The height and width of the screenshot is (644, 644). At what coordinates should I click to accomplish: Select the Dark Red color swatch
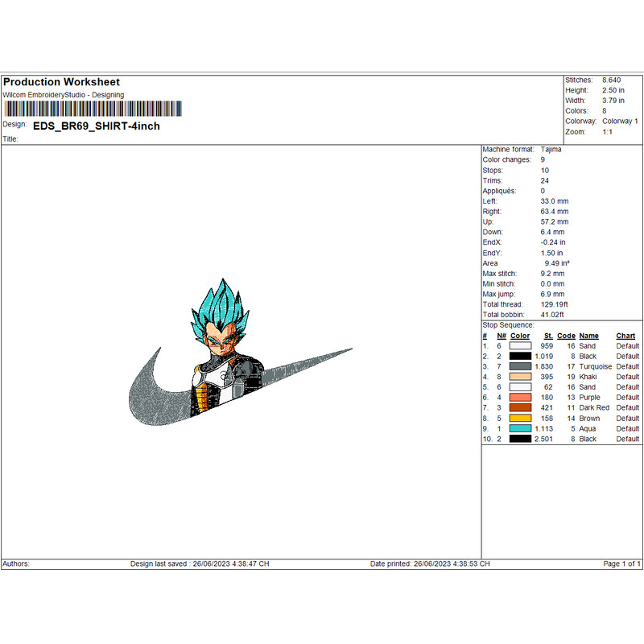pos(520,408)
